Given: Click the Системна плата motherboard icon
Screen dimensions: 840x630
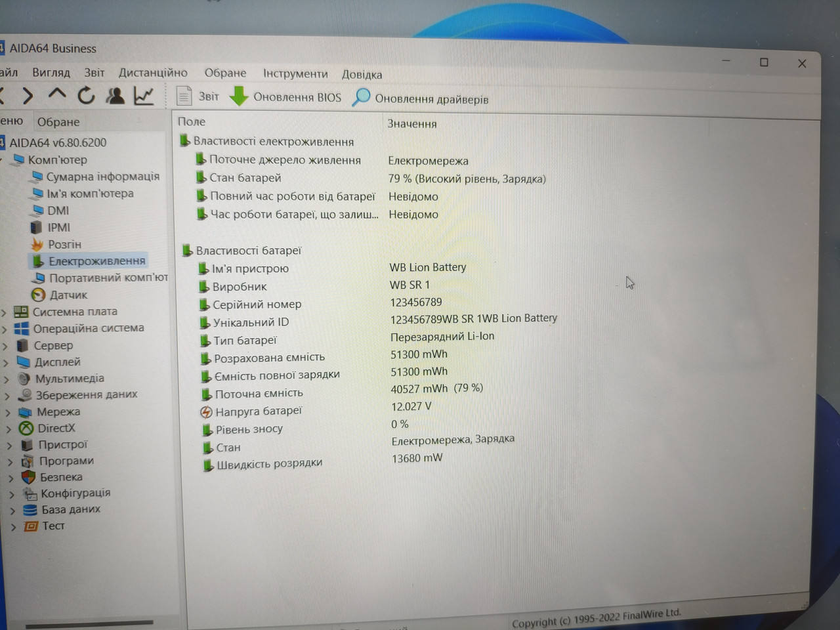Looking at the screenshot, I should 21,312.
